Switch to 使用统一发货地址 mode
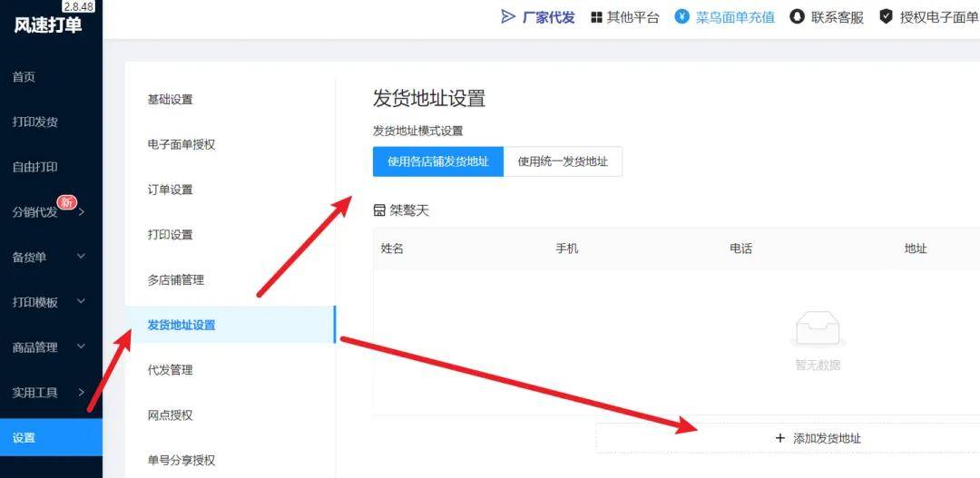The width and height of the screenshot is (980, 478). pos(563,161)
